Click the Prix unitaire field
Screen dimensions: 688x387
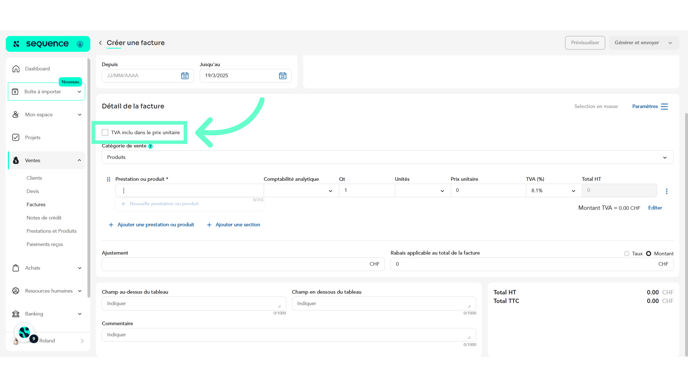pyautogui.click(x=488, y=190)
